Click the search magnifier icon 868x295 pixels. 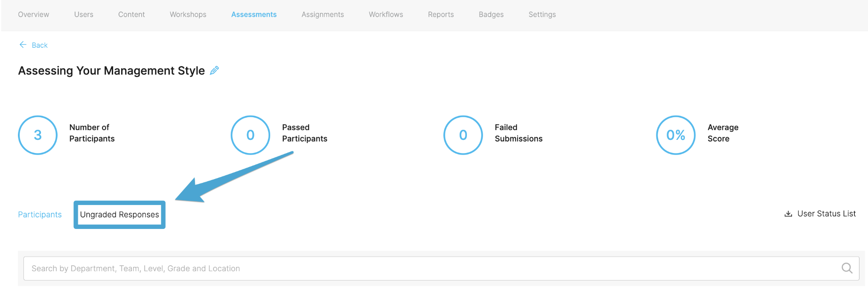[x=847, y=268]
